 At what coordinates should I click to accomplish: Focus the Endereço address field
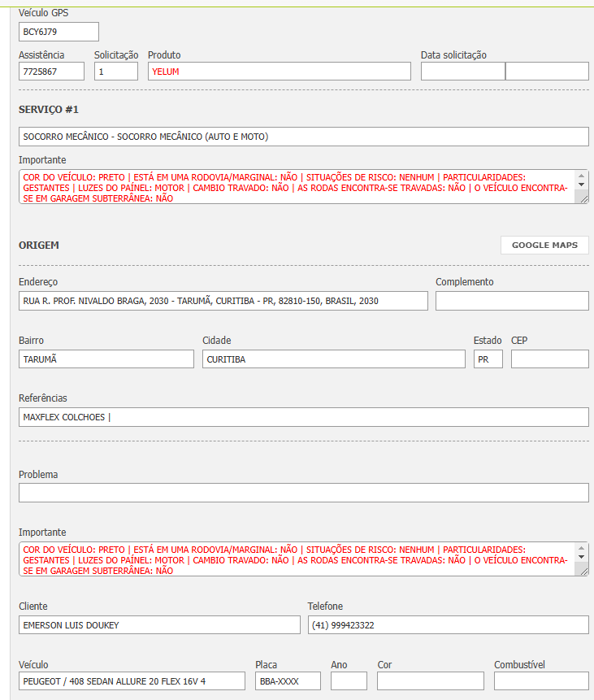click(x=223, y=301)
